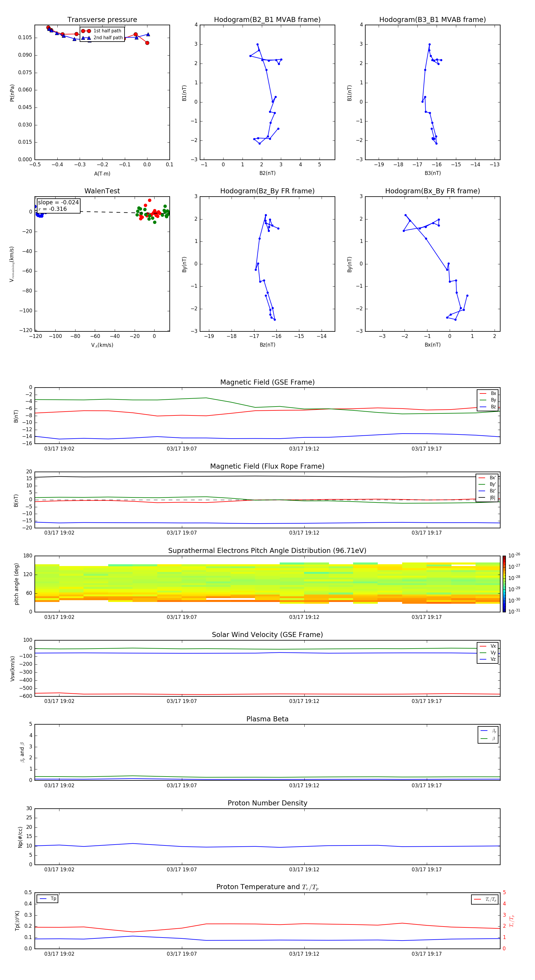Select the "2nd half path" legend entry

(102, 38)
